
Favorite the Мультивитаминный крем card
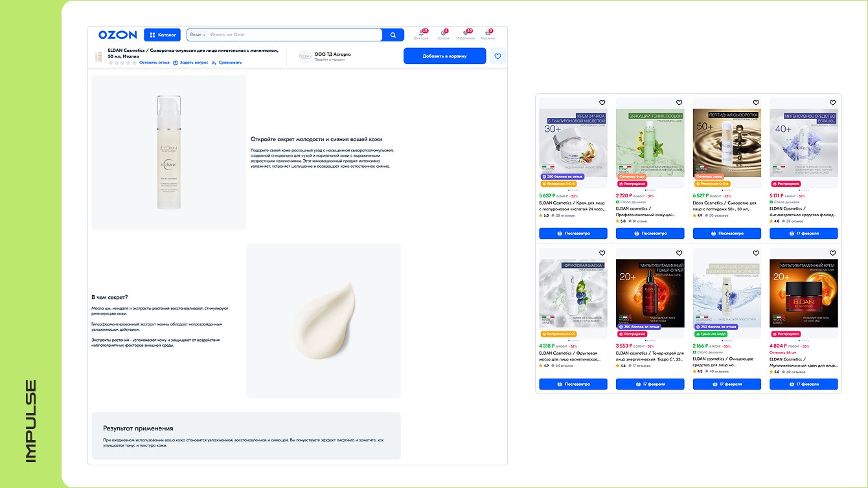pyautogui.click(x=832, y=253)
